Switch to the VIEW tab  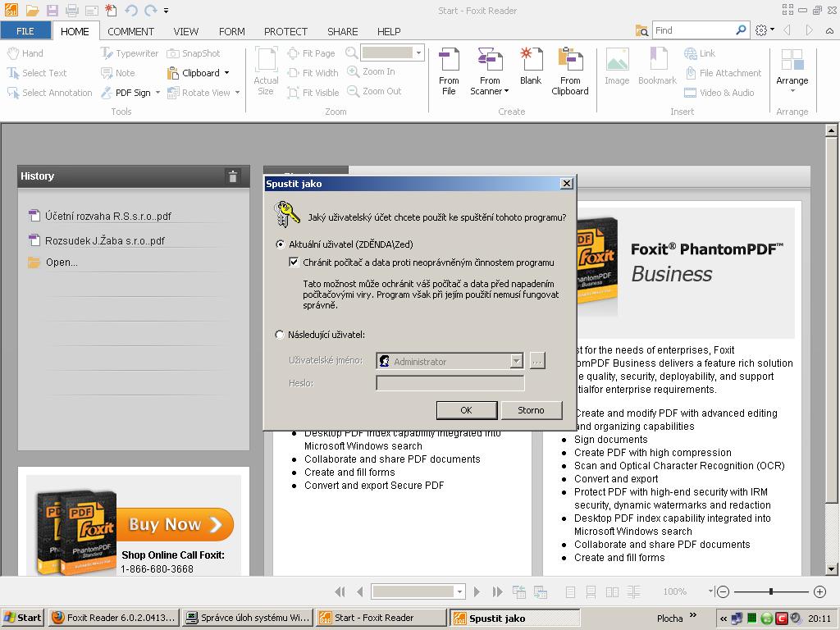186,32
